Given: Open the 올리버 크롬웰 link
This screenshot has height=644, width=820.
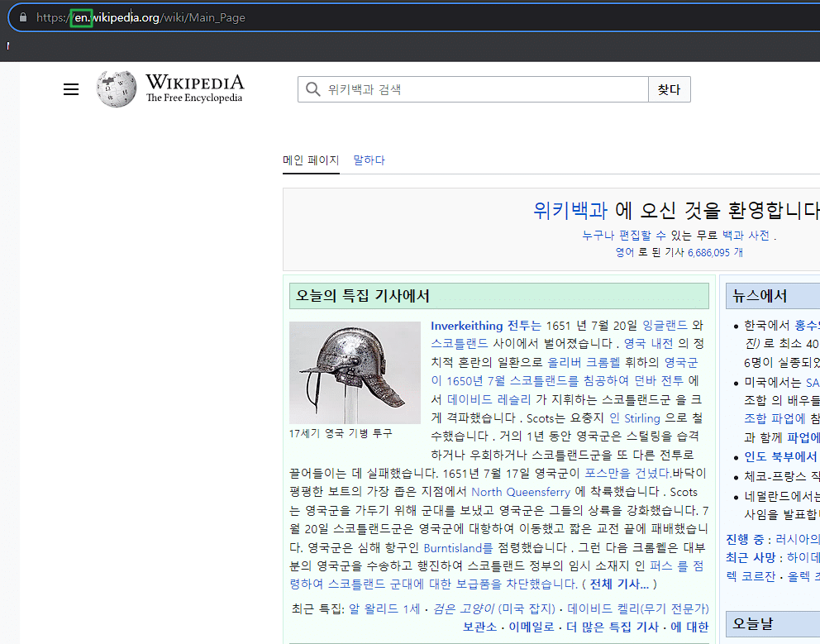Looking at the screenshot, I should (x=584, y=363).
